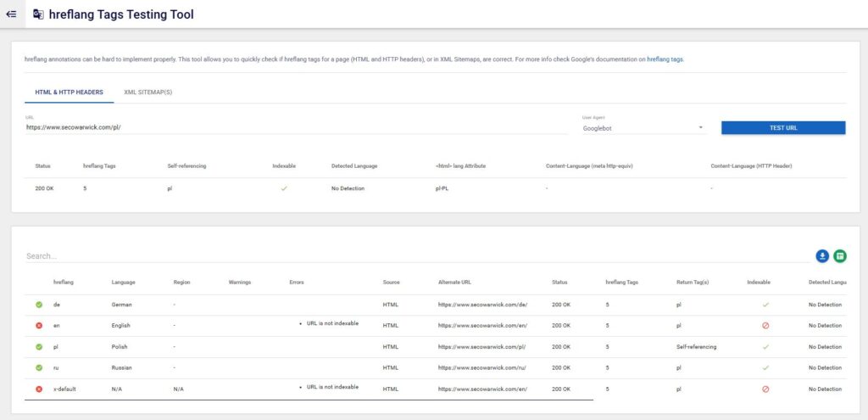Click the red error icon for x-default row
This screenshot has height=420, width=868.
[39, 389]
